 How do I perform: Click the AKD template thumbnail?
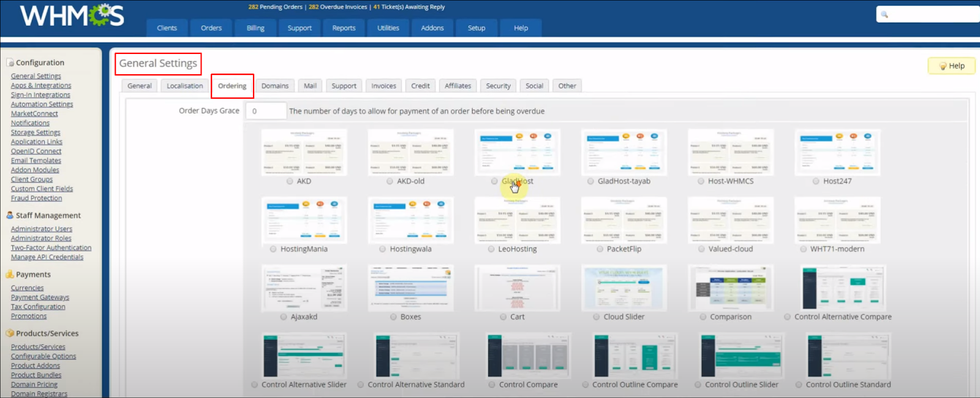pos(304,152)
